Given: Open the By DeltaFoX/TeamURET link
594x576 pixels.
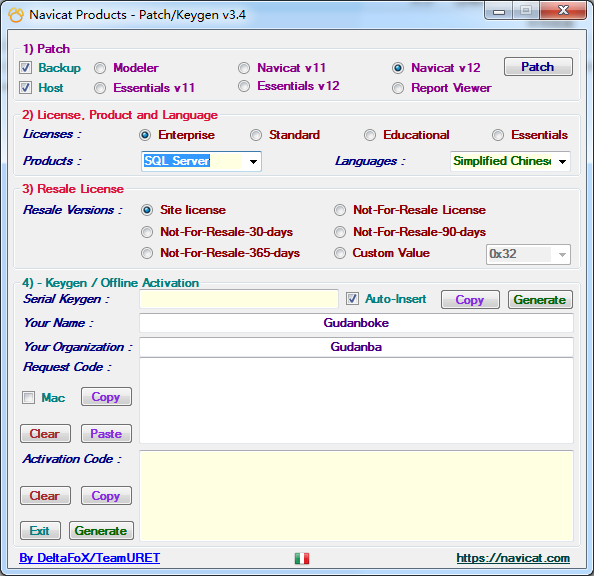Looking at the screenshot, I should 89,558.
